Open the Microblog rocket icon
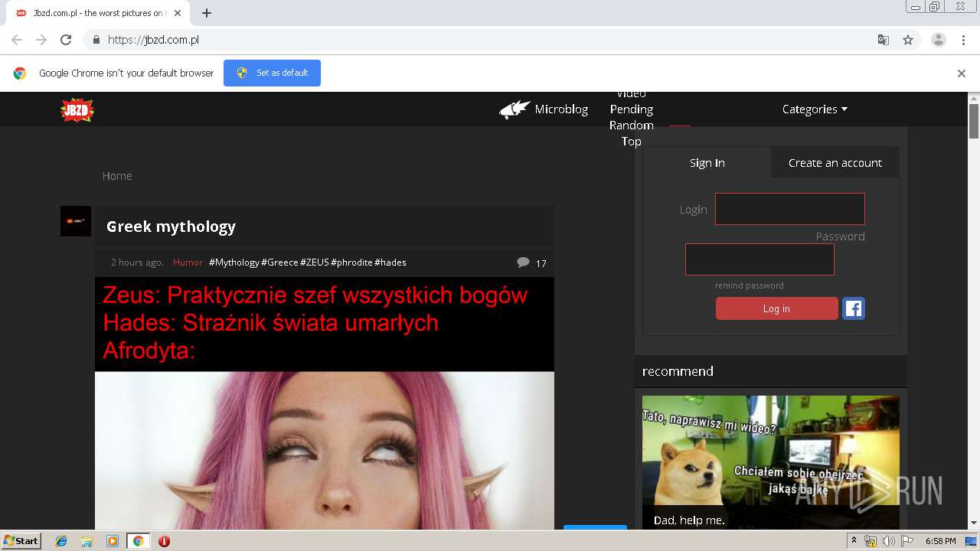The height and width of the screenshot is (551, 980). click(x=515, y=109)
